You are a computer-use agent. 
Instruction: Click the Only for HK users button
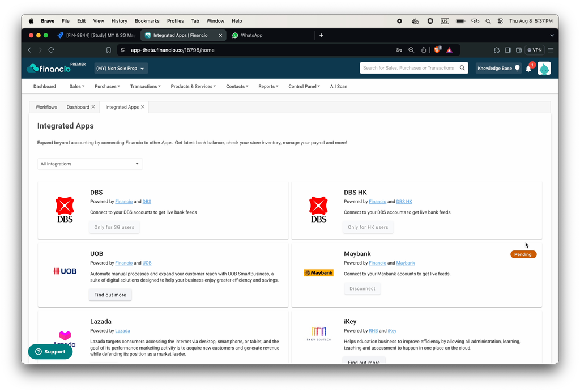[x=368, y=227]
